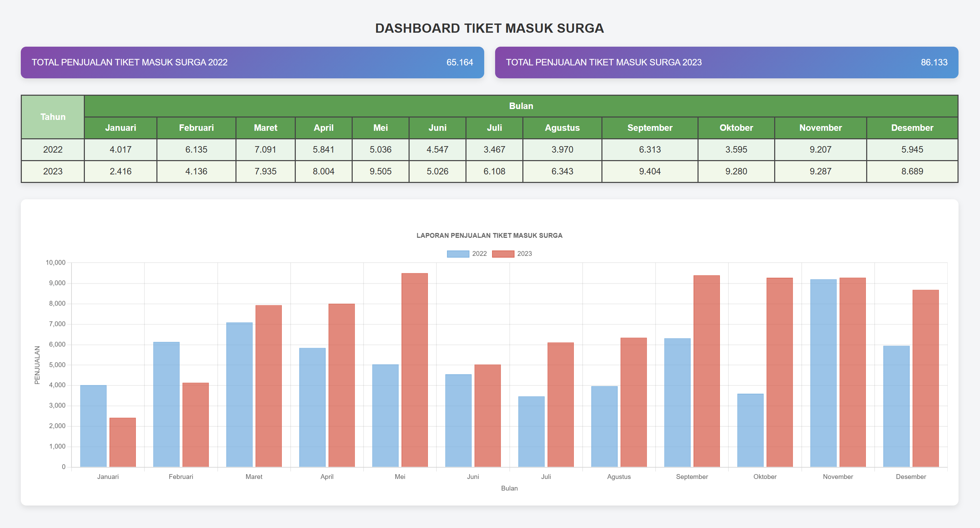Click the red Desember 2023 bar
Screen dimensions: 980x528
click(925, 378)
